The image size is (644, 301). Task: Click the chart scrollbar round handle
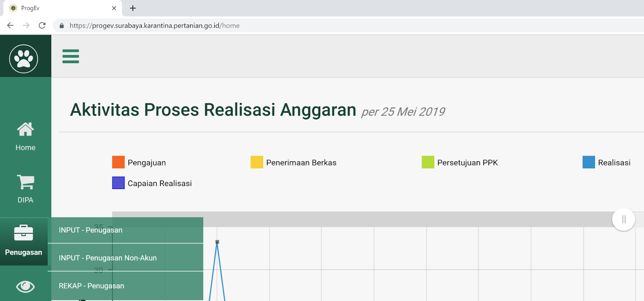pos(623,220)
